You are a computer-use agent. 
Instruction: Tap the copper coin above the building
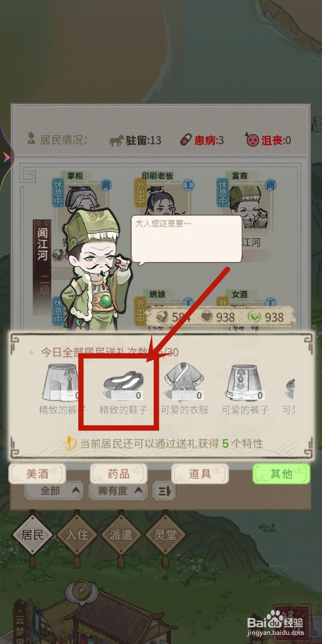click(82, 590)
